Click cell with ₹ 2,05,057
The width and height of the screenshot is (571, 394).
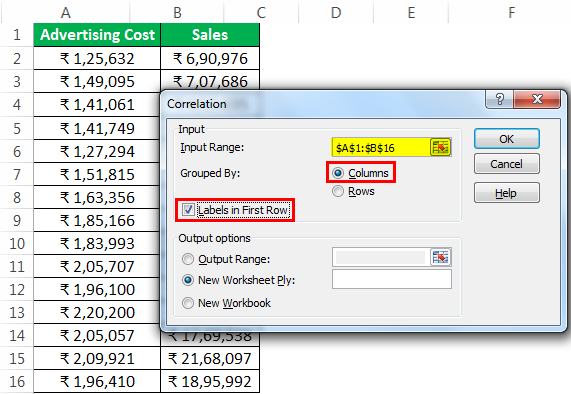tap(97, 335)
